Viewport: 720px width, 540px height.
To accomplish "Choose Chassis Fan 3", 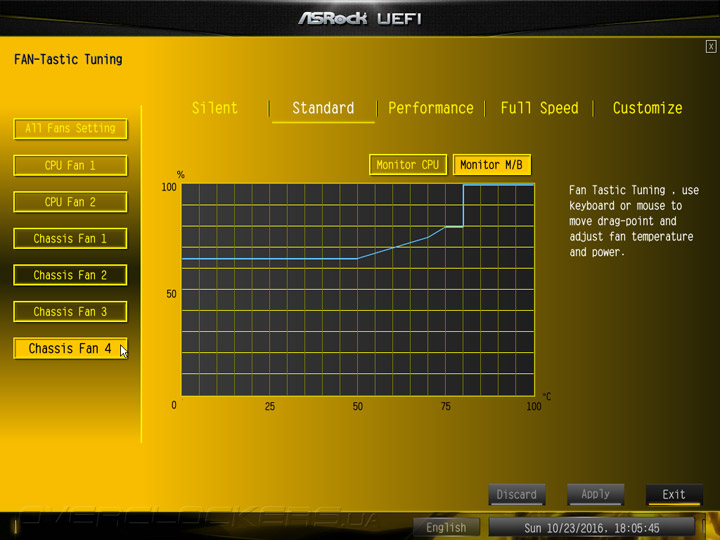I will tap(70, 312).
